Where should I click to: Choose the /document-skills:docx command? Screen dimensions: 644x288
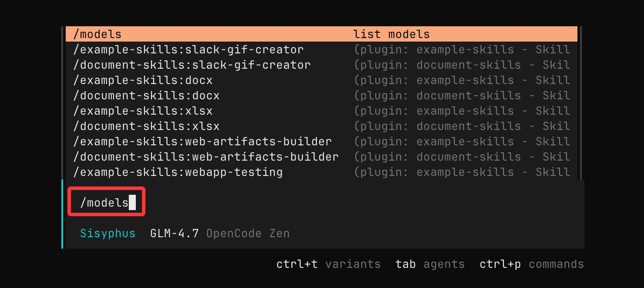click(146, 95)
